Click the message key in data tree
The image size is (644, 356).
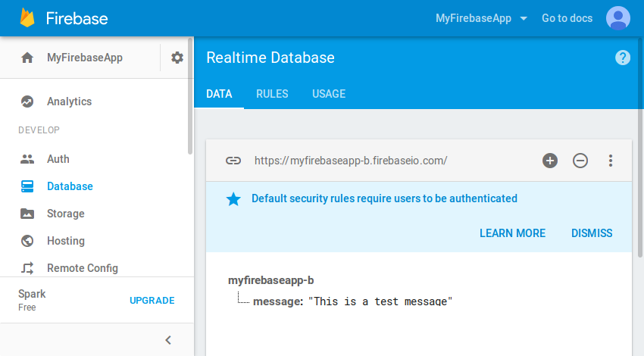pyautogui.click(x=277, y=301)
